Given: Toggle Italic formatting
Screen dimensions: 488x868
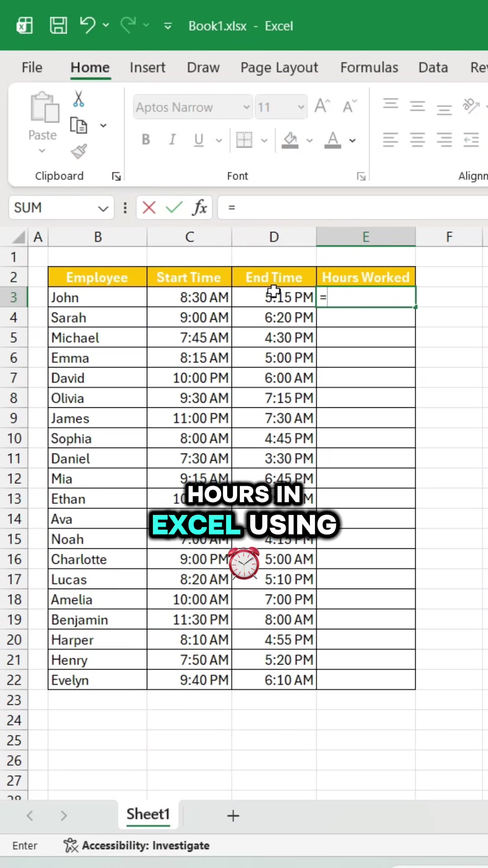Looking at the screenshot, I should click(172, 140).
